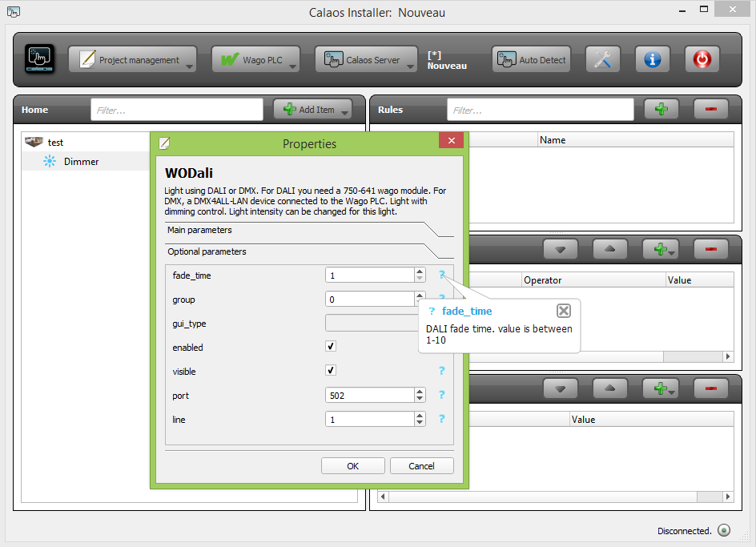This screenshot has height=547, width=756.
Task: Click the window icon in the title bar
Action: coord(14,11)
